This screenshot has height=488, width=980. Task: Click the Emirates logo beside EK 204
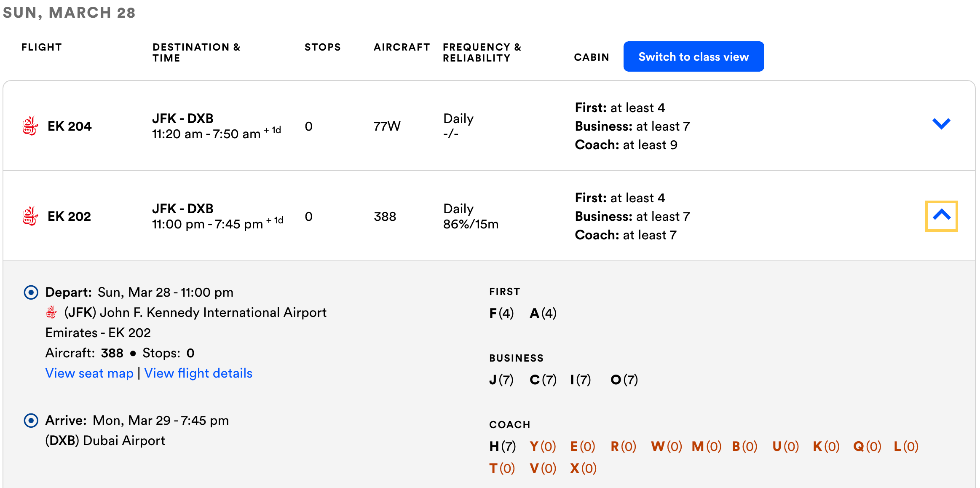pyautogui.click(x=30, y=126)
